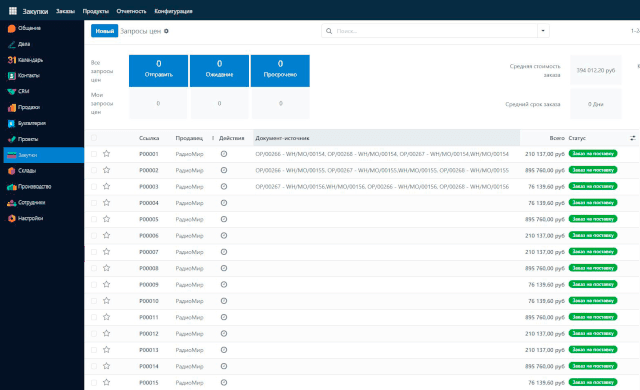
Task: Check the P00008 row checkbox
Action: coord(94,268)
